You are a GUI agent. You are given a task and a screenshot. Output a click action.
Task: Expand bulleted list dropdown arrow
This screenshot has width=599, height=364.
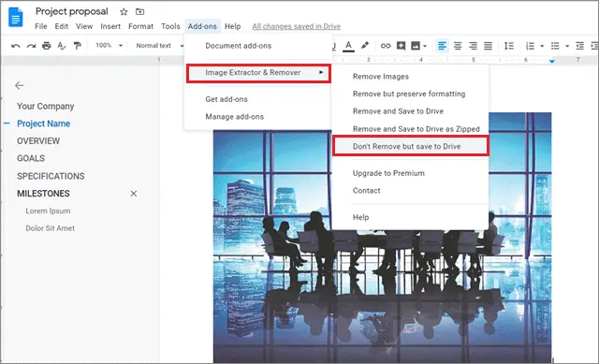[567, 46]
